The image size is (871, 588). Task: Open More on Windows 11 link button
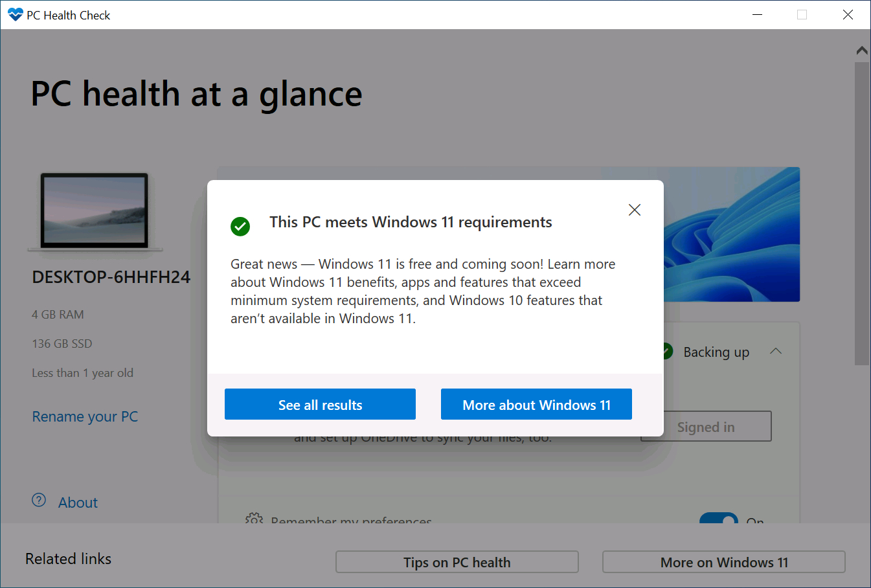tap(724, 562)
